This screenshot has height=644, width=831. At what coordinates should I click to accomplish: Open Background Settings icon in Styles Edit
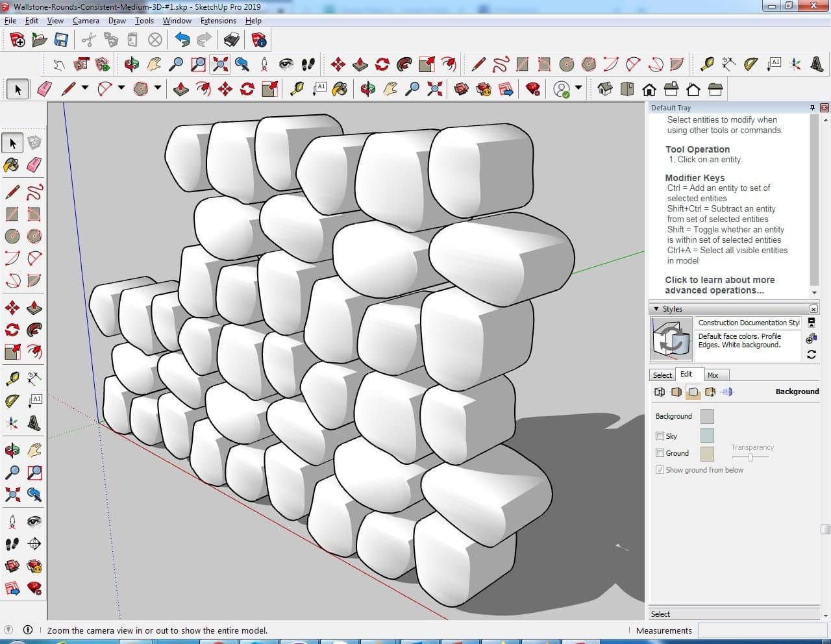693,392
